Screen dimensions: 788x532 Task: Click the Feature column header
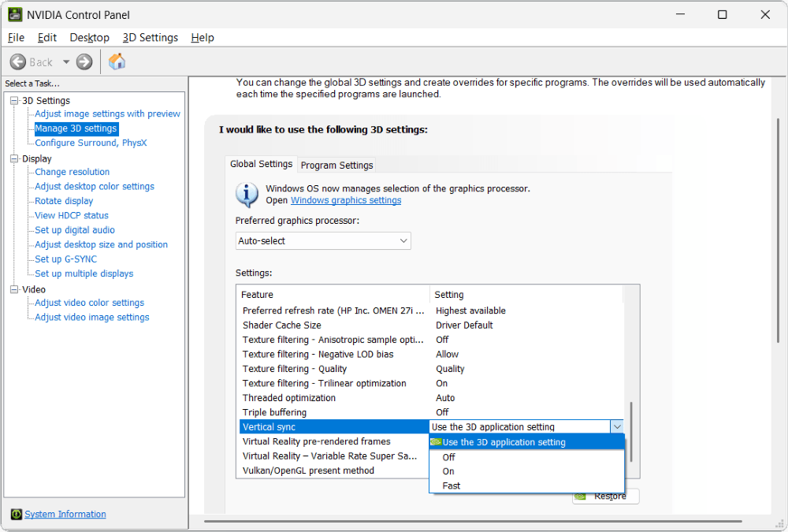333,295
